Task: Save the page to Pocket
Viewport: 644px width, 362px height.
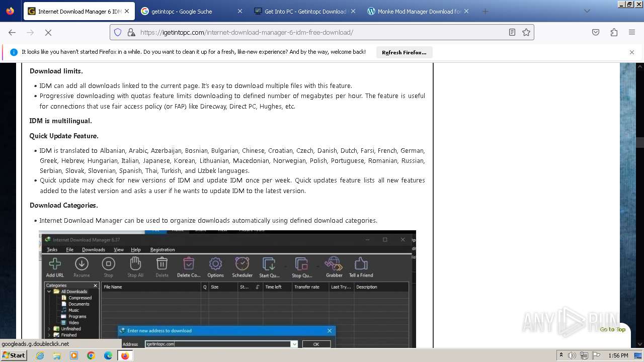Action: (596, 32)
